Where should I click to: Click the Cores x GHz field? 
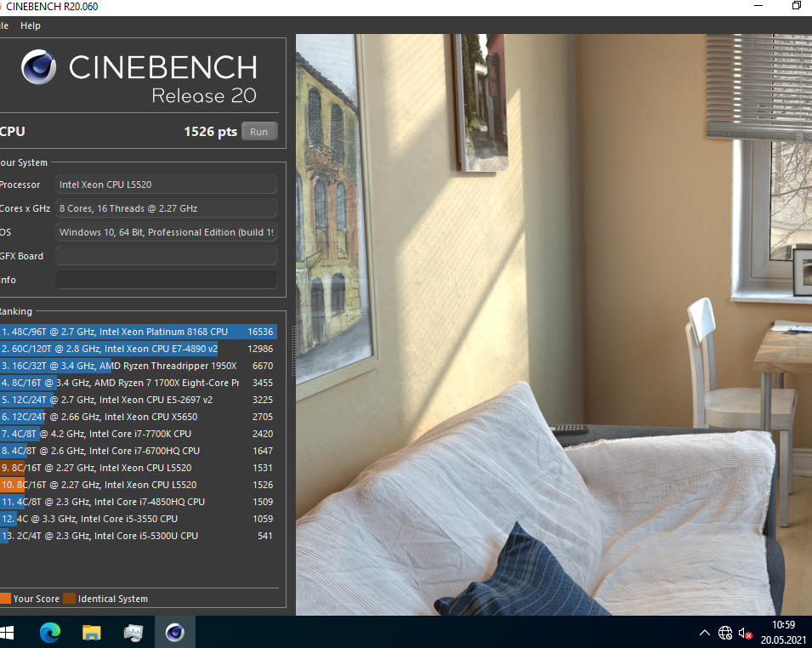tap(167, 208)
